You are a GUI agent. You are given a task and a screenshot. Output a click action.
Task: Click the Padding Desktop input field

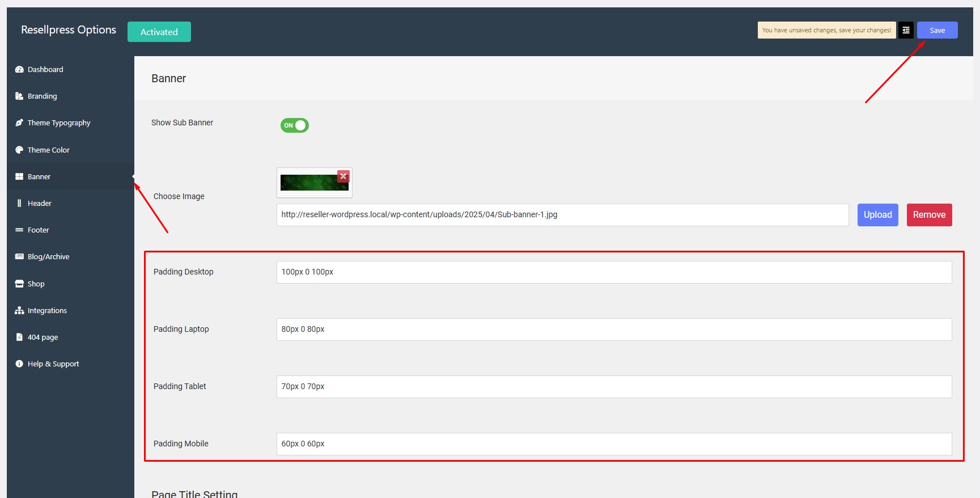coord(614,272)
